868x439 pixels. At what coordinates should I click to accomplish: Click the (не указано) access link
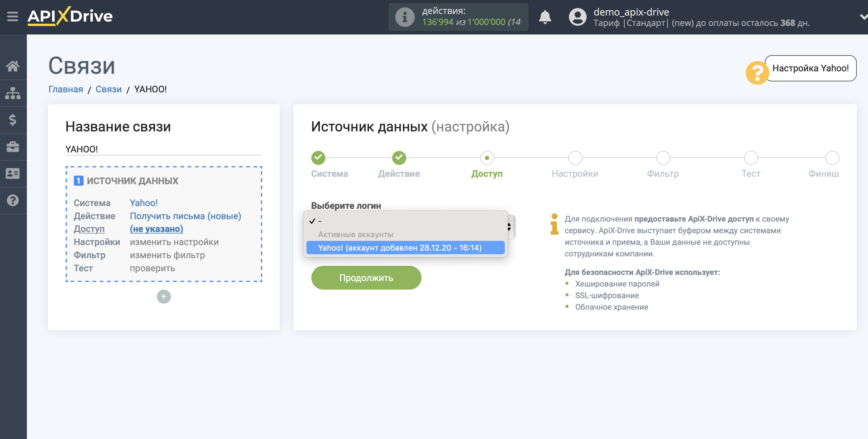pos(156,229)
